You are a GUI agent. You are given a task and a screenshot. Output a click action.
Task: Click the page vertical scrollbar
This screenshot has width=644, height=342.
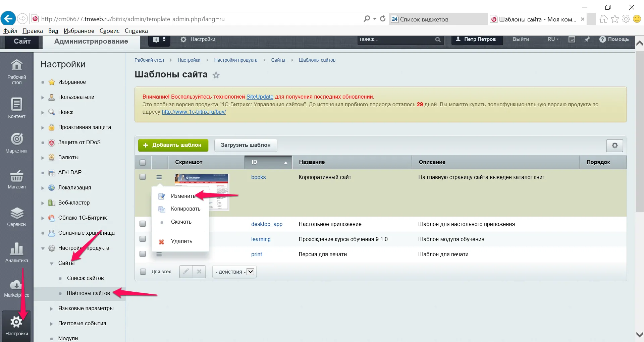[639, 134]
